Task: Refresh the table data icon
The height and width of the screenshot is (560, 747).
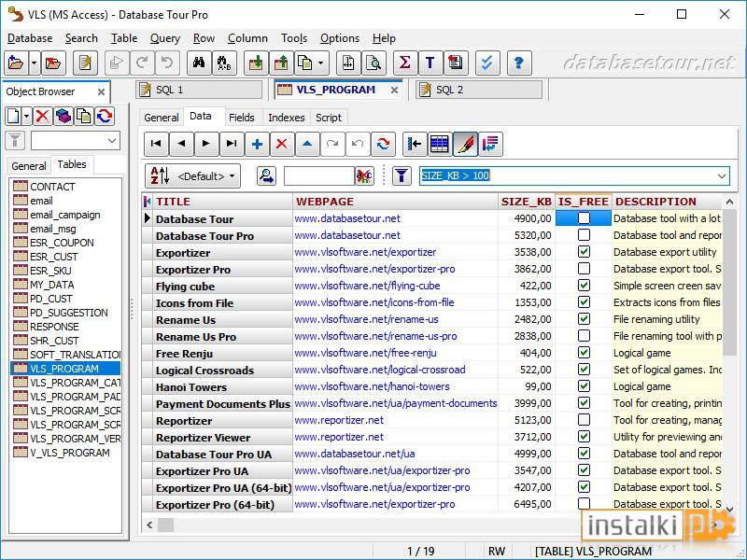Action: click(x=383, y=144)
